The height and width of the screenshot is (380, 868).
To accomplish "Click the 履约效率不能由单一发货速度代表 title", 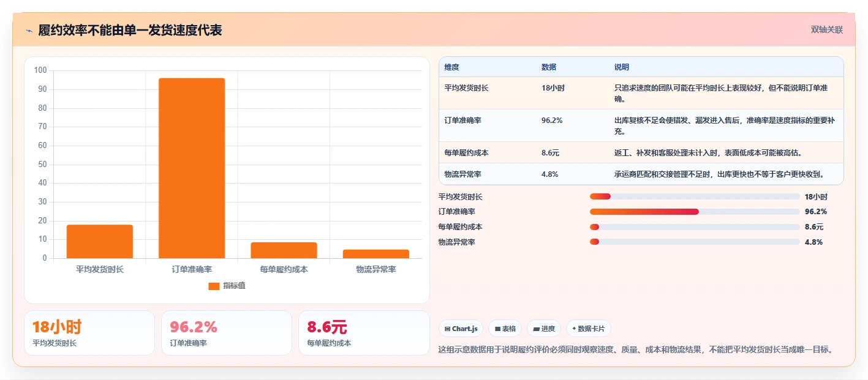I will pyautogui.click(x=130, y=30).
